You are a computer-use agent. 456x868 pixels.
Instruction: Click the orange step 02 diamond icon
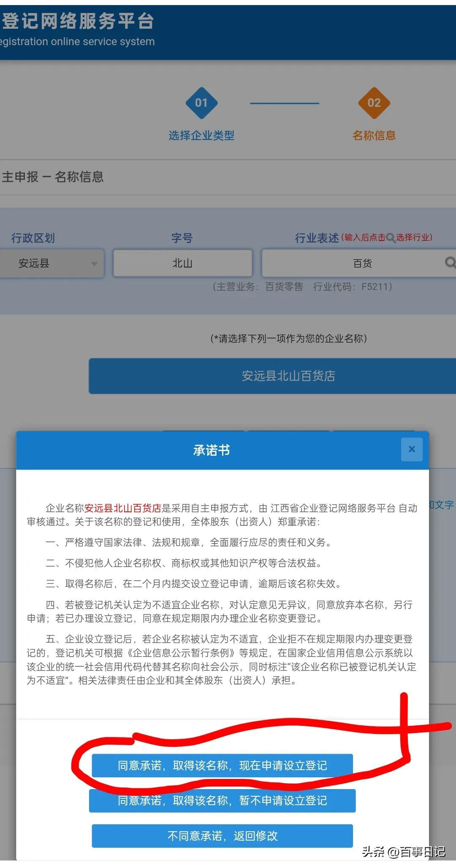click(x=374, y=103)
